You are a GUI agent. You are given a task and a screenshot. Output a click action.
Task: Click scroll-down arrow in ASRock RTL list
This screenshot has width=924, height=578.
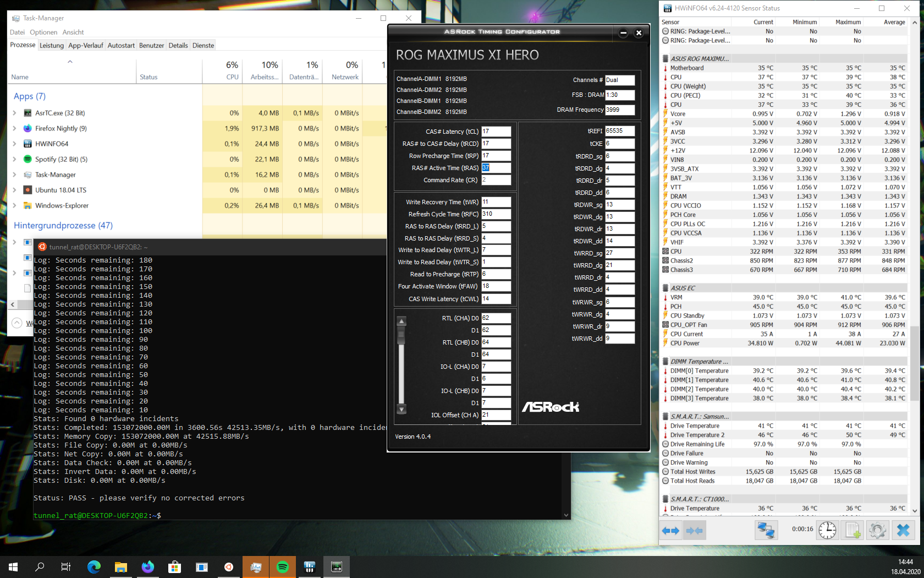(x=402, y=410)
